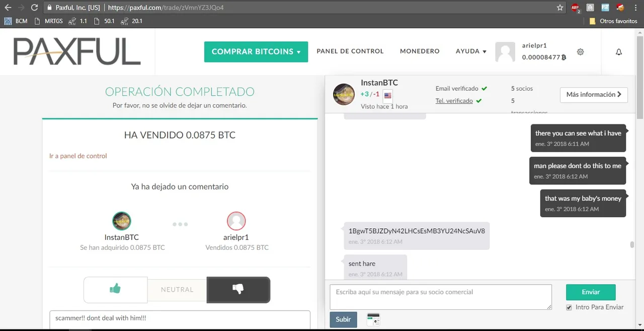Click the +3 positive reputation score

(365, 94)
